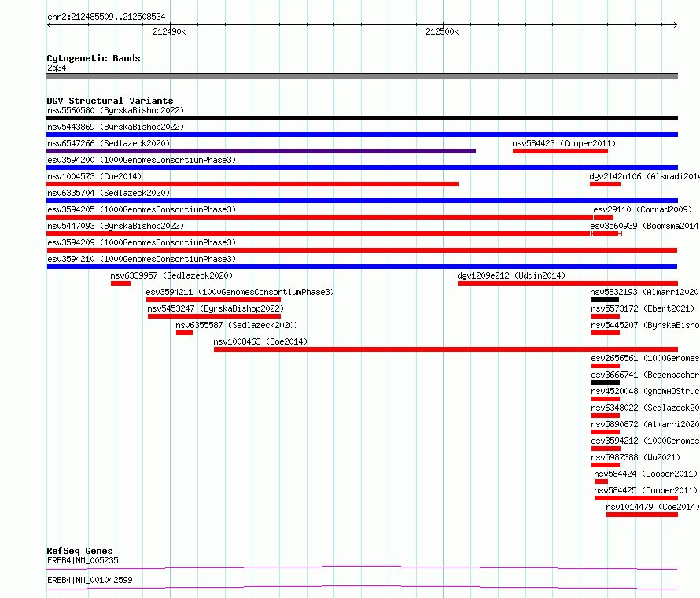The height and width of the screenshot is (598, 700).
Task: Click variant esv3594200 label
Action: pyautogui.click(x=142, y=160)
